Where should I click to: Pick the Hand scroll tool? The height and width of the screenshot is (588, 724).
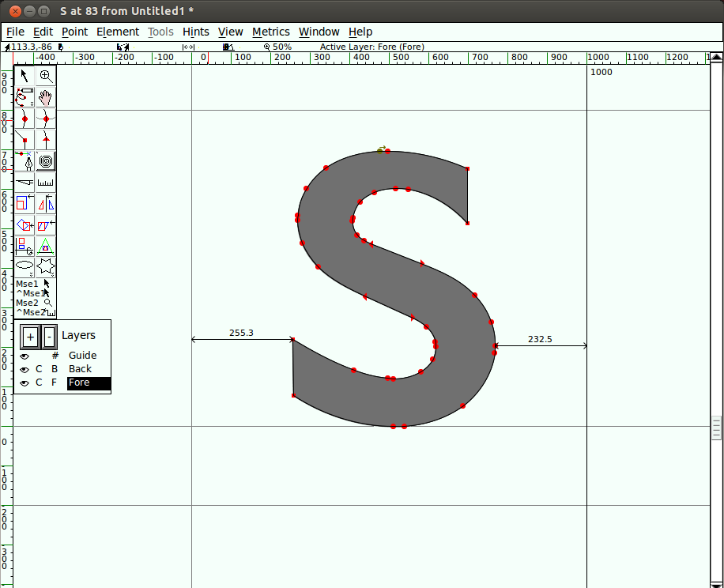click(46, 98)
